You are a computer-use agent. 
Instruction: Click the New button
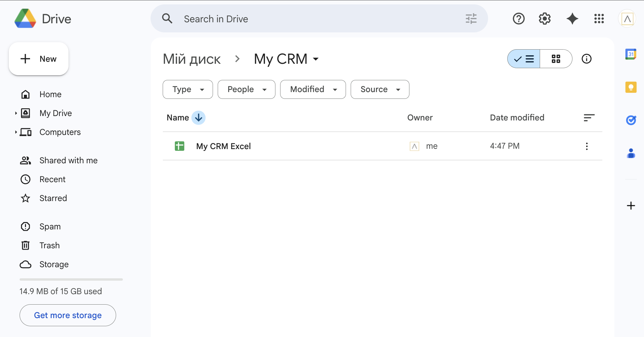(x=38, y=59)
